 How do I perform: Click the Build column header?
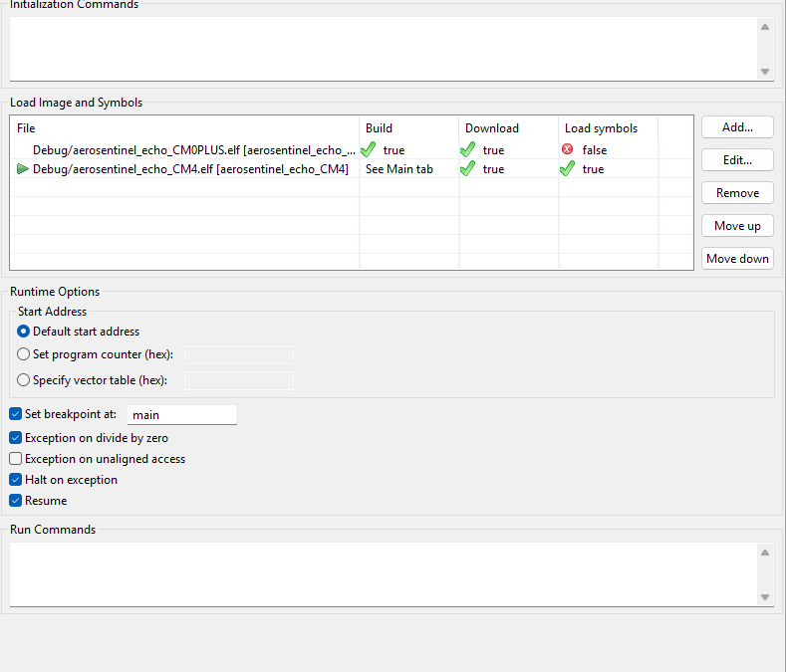pyautogui.click(x=409, y=128)
